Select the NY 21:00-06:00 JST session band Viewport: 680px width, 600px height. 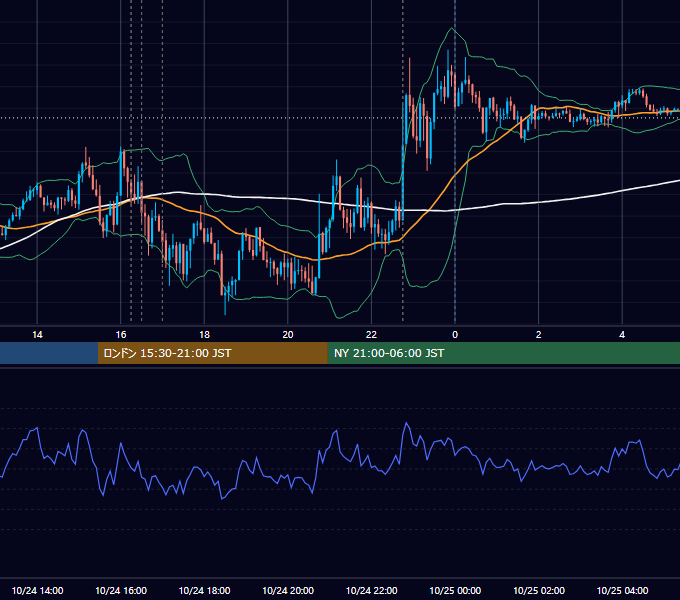pos(503,353)
